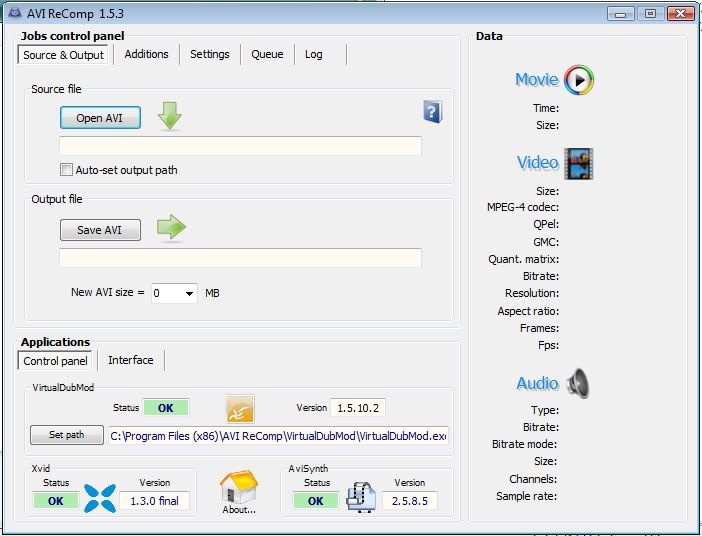
Task: Select the Source & Output tab
Action: point(63,55)
